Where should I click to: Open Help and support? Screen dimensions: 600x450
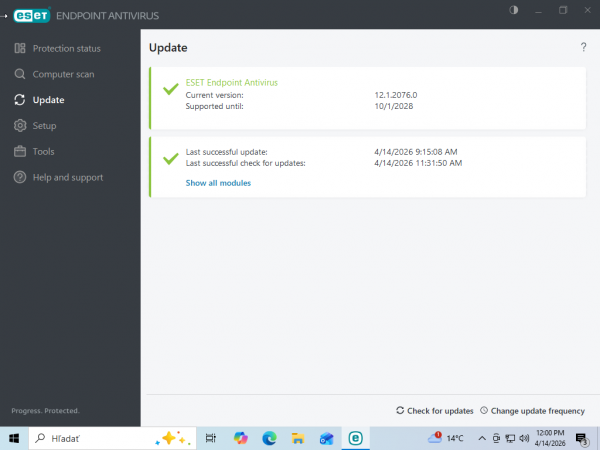tap(68, 178)
